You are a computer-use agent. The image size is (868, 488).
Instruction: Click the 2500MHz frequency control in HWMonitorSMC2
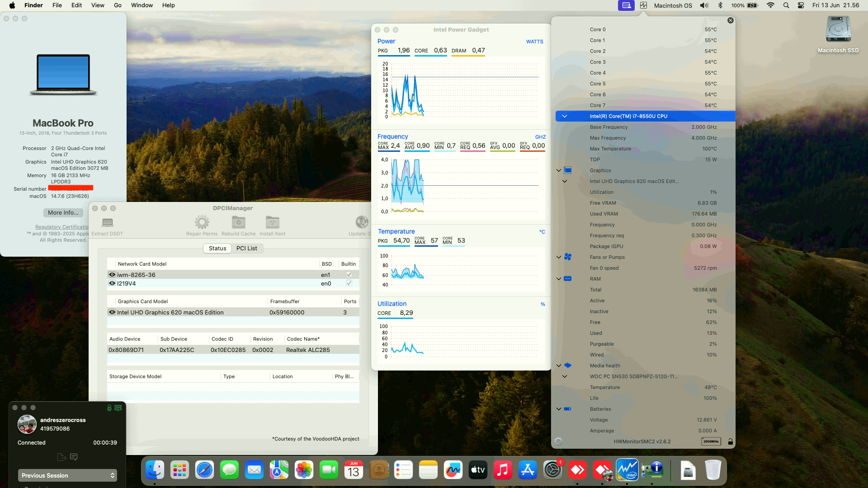[x=711, y=442]
